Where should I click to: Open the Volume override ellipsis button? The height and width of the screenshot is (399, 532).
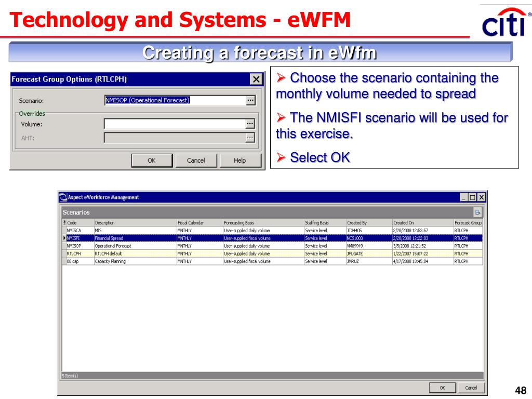pyautogui.click(x=250, y=124)
